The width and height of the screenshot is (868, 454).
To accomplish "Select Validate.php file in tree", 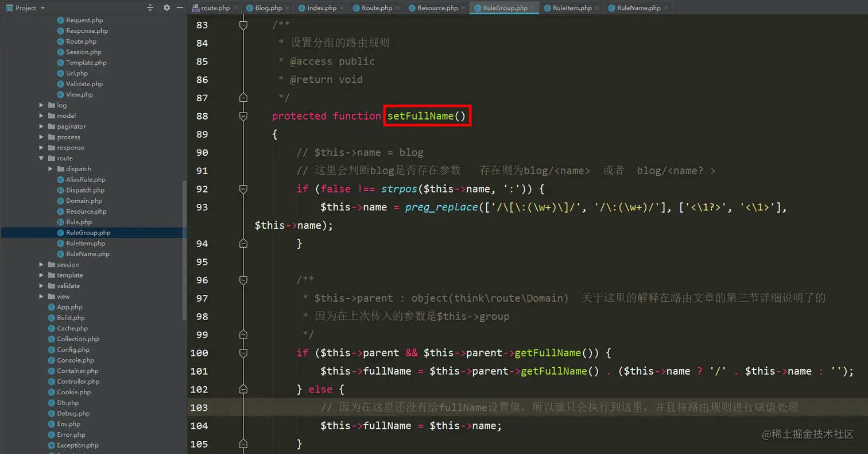I will (x=84, y=84).
